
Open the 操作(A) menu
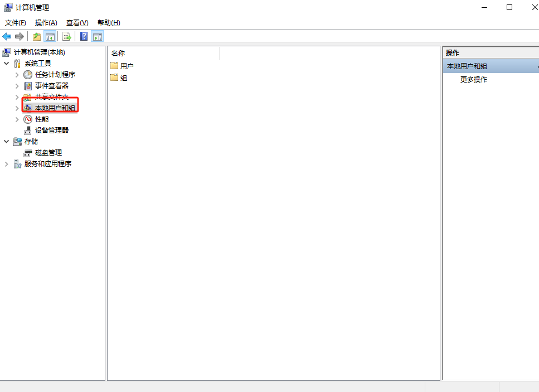pos(46,23)
